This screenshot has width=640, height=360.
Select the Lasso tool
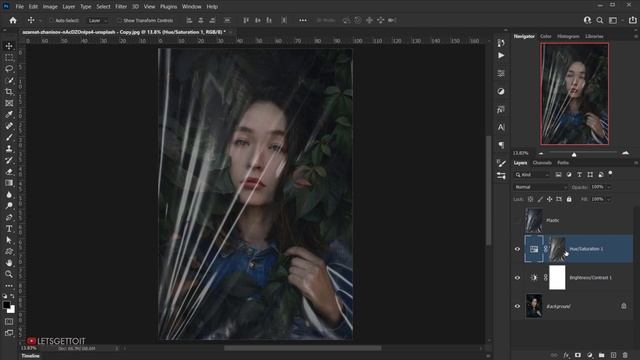coord(9,69)
